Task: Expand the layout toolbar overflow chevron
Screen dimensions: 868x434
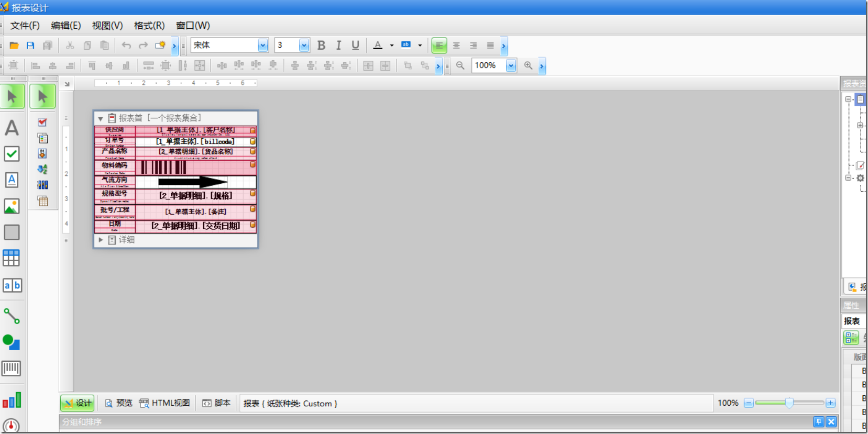Action: pos(438,66)
